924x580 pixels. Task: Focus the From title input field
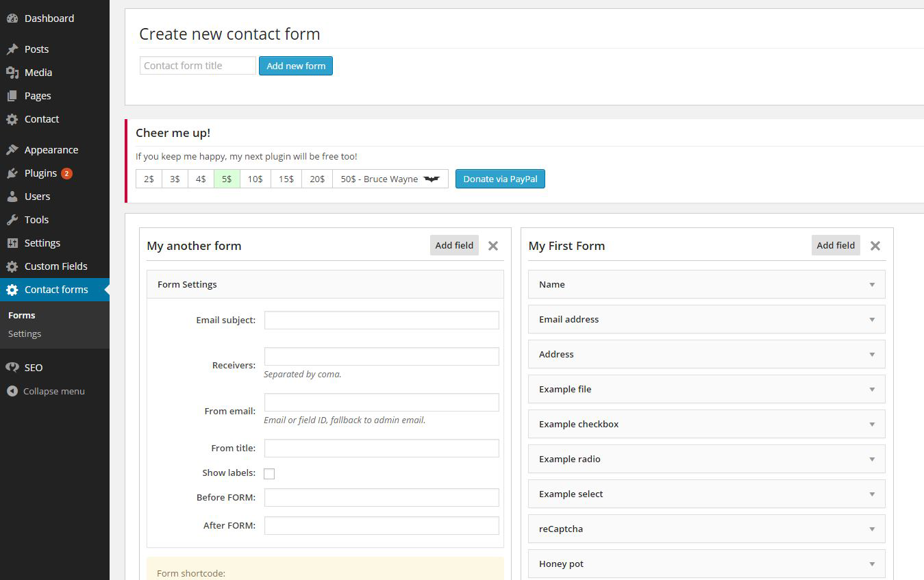point(382,448)
